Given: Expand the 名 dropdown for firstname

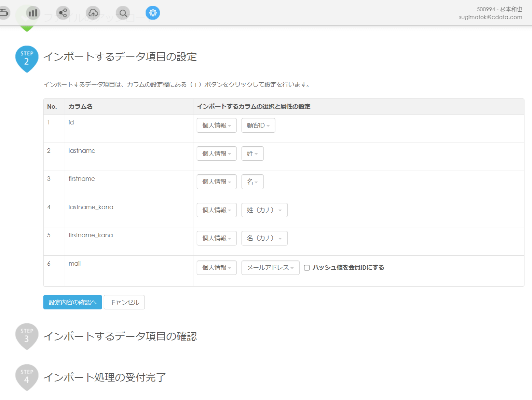Looking at the screenshot, I should click(x=253, y=182).
